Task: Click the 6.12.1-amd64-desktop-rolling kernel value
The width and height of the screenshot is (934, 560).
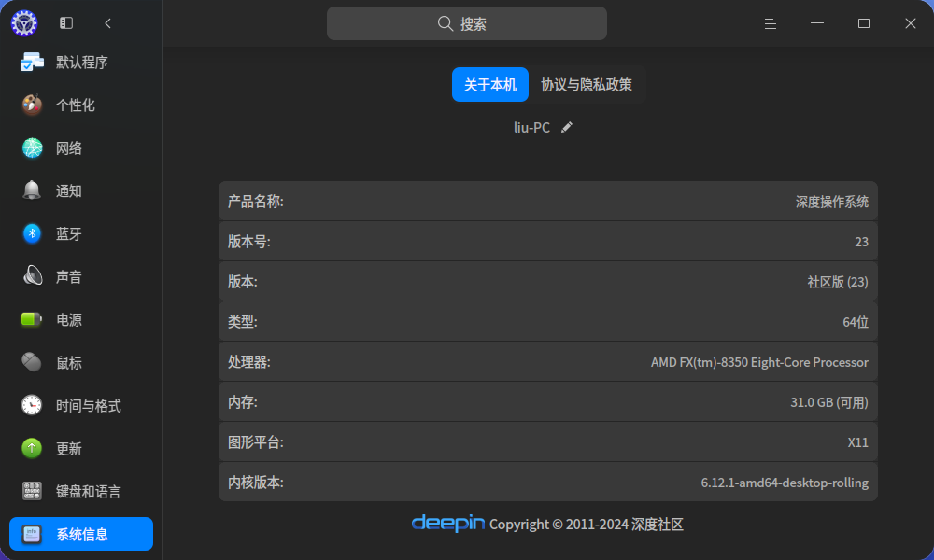Action: [x=785, y=483]
